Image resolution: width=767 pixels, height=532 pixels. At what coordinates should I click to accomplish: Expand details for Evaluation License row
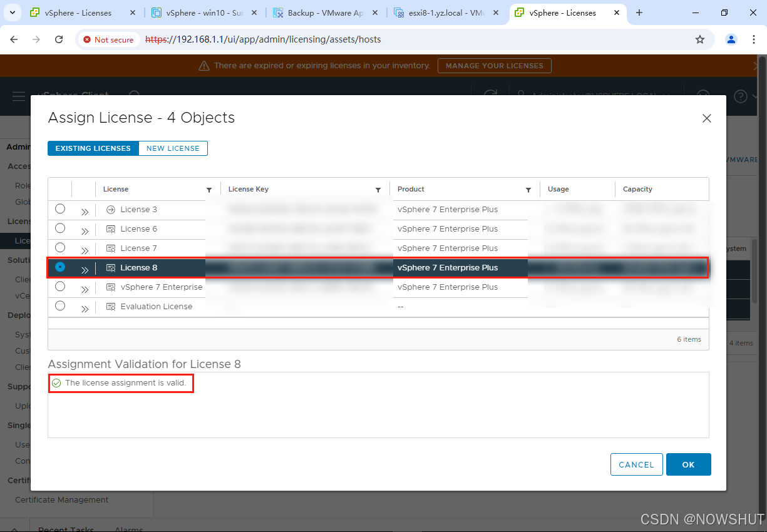coord(85,309)
